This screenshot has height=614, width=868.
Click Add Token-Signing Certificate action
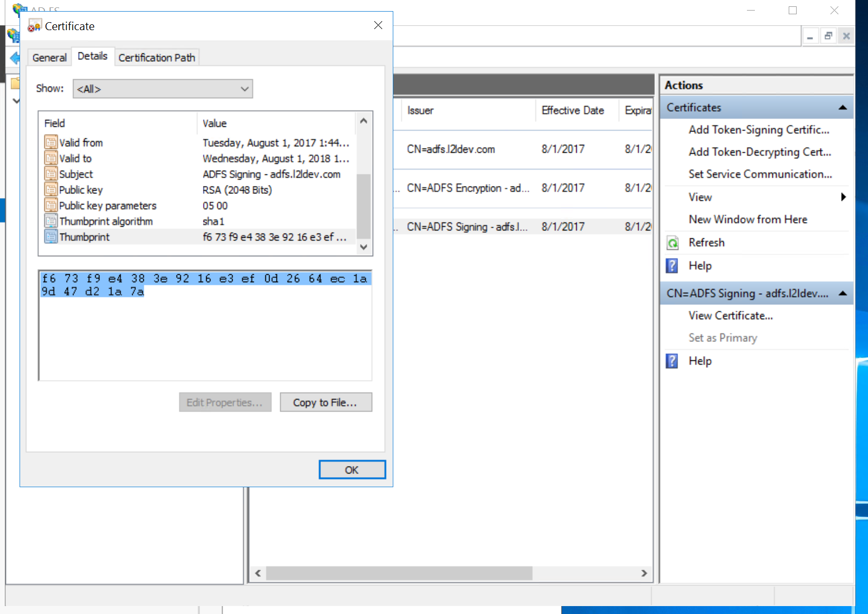(759, 129)
